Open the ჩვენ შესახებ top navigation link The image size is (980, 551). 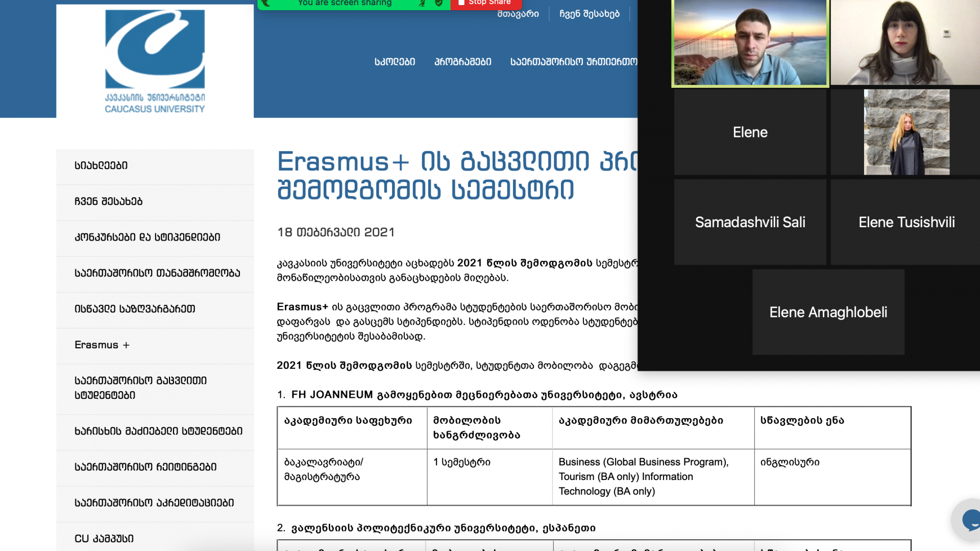coord(590,14)
